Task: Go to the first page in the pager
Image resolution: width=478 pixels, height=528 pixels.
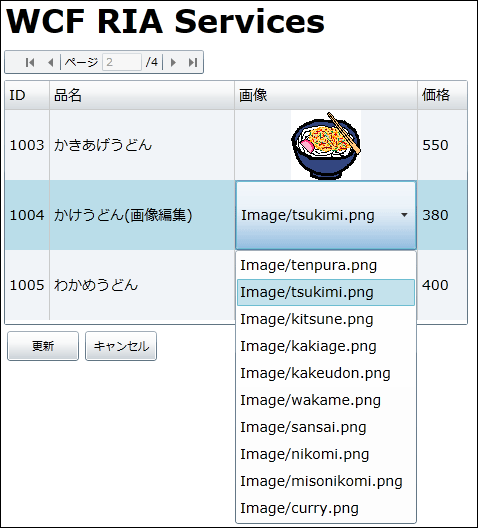Action: click(30, 62)
